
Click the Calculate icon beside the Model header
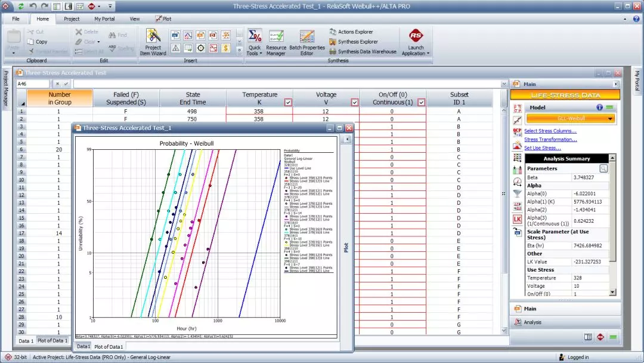pyautogui.click(x=518, y=109)
